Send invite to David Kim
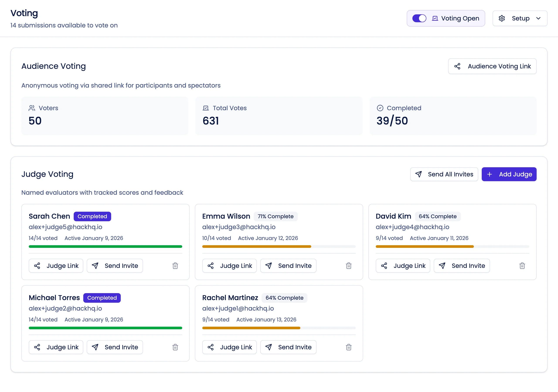The height and width of the screenshot is (392, 558). pyautogui.click(x=462, y=266)
